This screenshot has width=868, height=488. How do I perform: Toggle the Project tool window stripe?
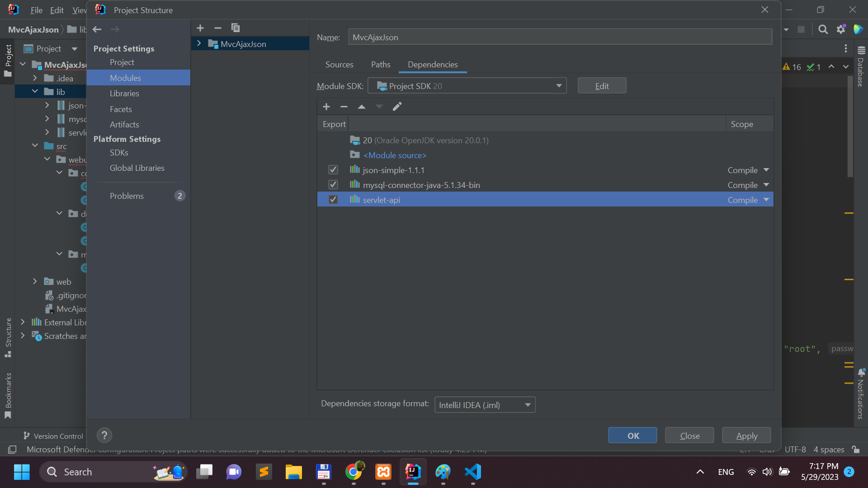click(8, 61)
